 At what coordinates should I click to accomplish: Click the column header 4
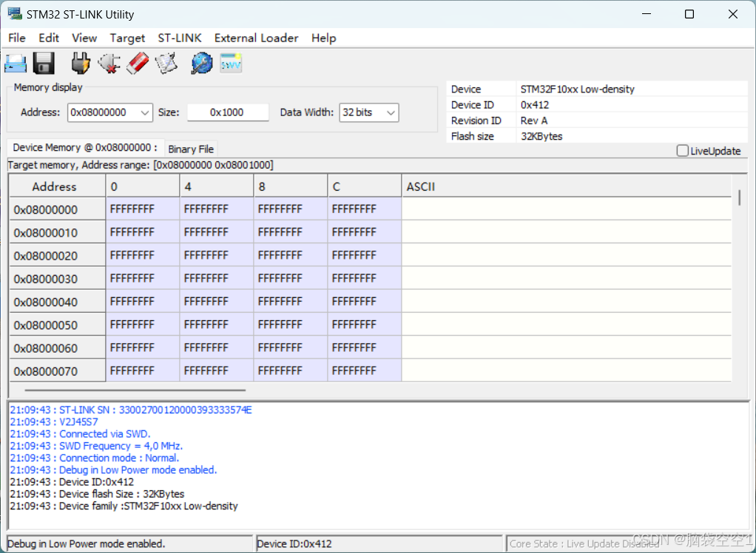tap(217, 186)
